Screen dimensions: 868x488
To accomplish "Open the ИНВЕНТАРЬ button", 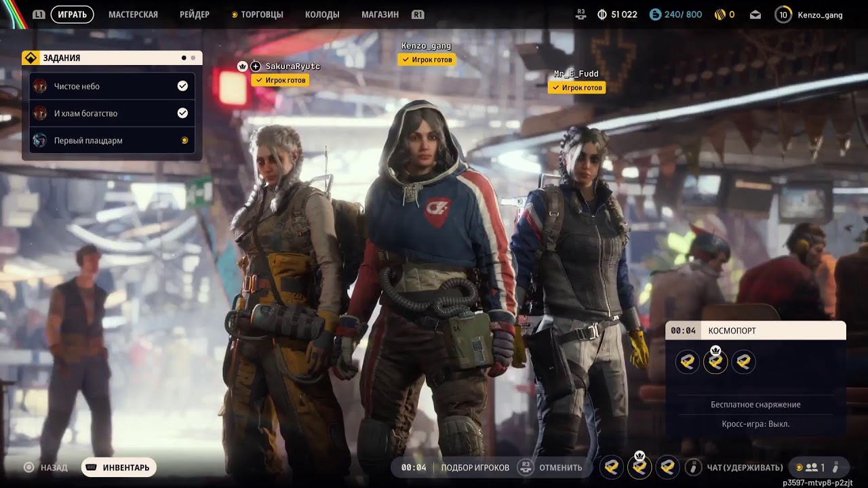I will tap(119, 468).
